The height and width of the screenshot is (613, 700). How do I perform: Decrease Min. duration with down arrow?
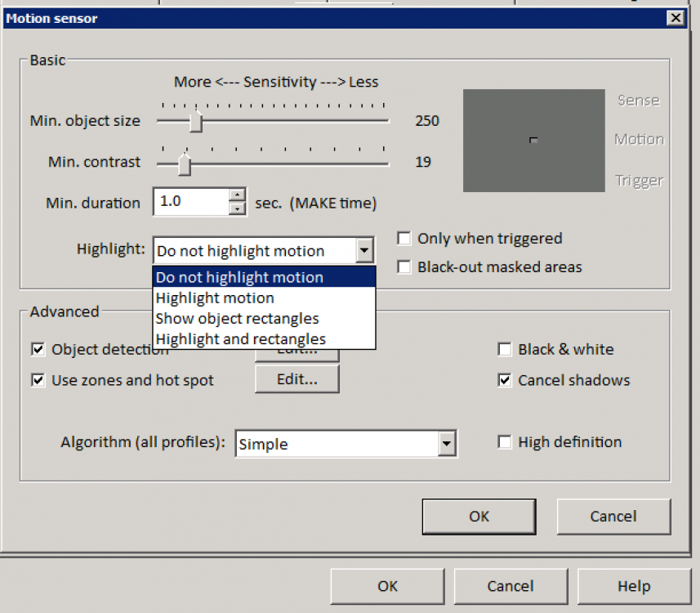coord(237,208)
